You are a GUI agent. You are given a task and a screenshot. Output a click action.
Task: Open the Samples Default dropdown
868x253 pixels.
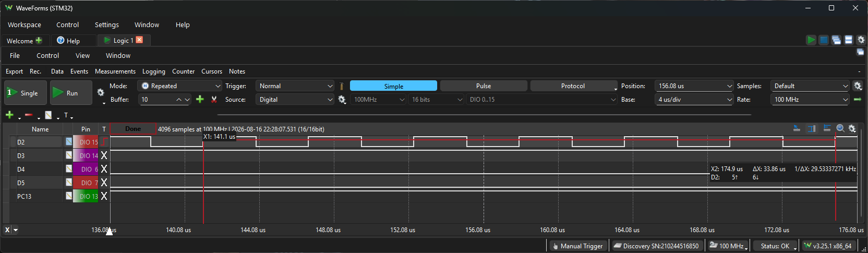810,86
